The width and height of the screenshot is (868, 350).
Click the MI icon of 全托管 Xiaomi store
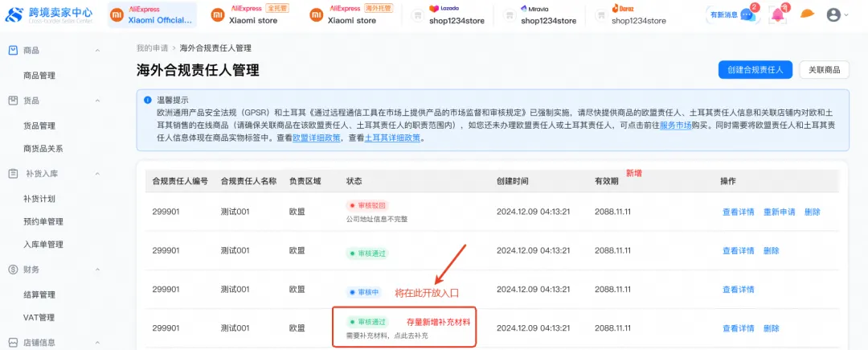(x=218, y=15)
